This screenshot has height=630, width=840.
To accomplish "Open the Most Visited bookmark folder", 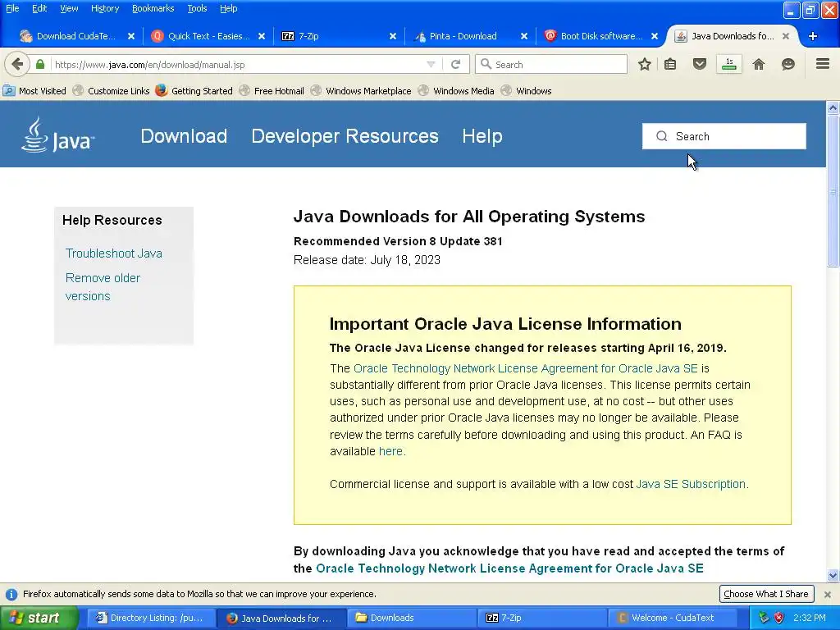I will coord(34,90).
